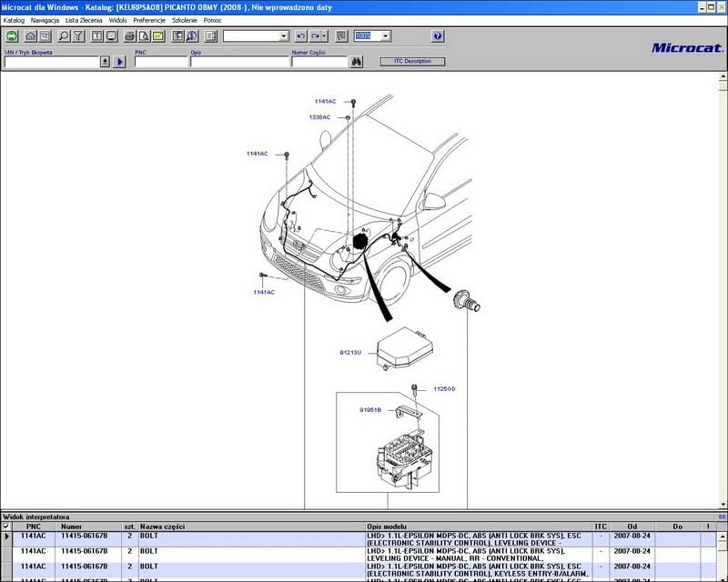Open the Katalog menu

pyautogui.click(x=14, y=20)
